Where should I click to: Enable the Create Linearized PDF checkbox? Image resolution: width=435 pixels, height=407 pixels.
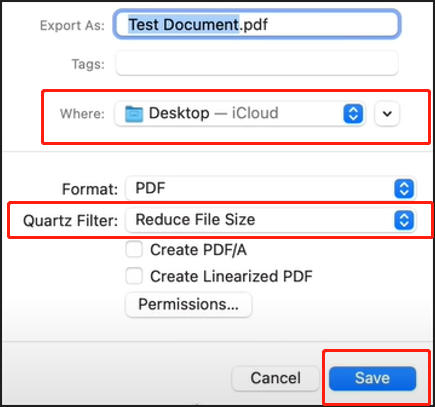point(134,276)
